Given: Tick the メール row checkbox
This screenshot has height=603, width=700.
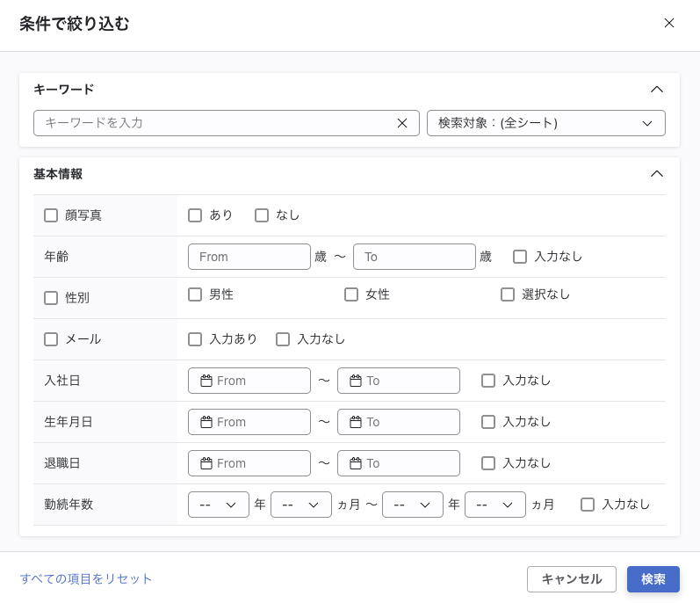Looking at the screenshot, I should 51,339.
